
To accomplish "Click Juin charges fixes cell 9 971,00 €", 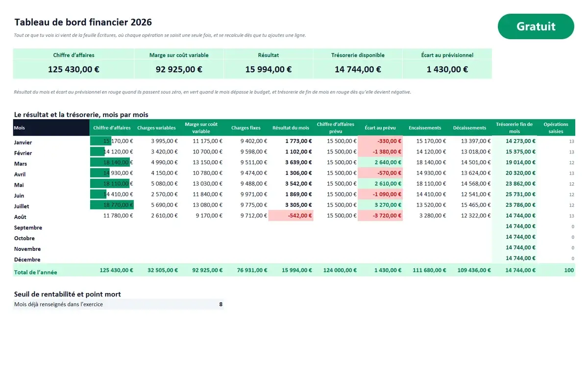I will click(246, 194).
